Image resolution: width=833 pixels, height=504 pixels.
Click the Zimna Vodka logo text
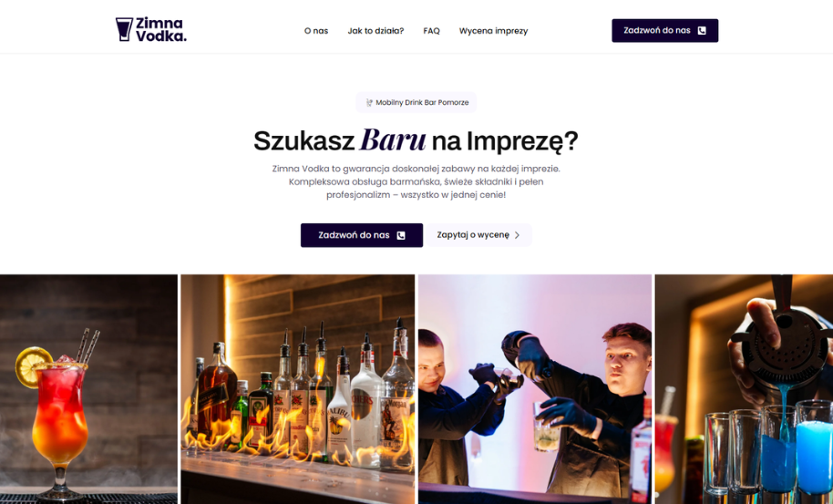[x=161, y=30]
